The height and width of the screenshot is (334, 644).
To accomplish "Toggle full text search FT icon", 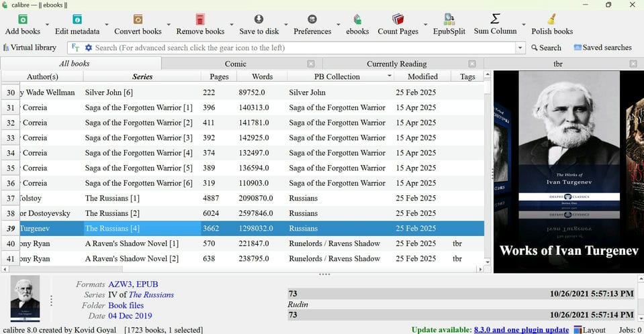I will 75,48.
